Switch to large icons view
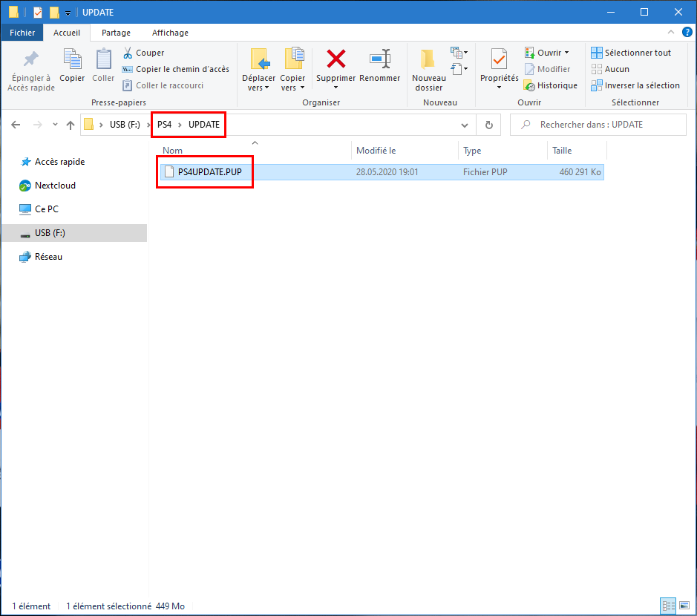Viewport: 697px width, 616px height. click(x=684, y=606)
